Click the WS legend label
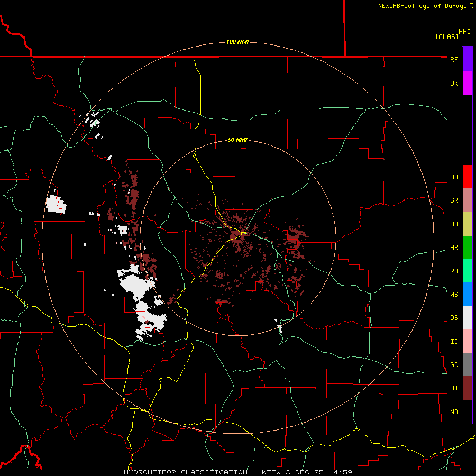The width and height of the screenshot is (476, 476). (454, 295)
